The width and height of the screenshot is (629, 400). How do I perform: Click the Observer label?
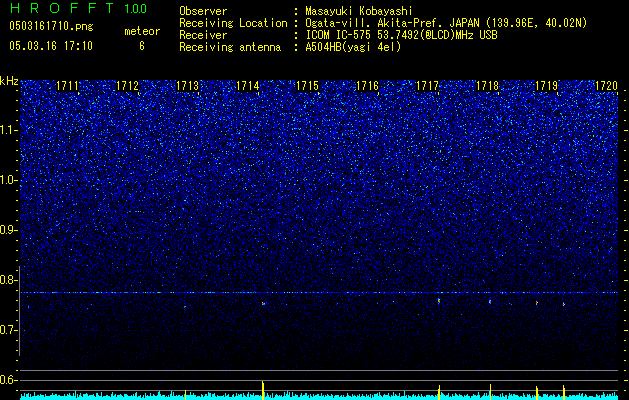coord(203,11)
